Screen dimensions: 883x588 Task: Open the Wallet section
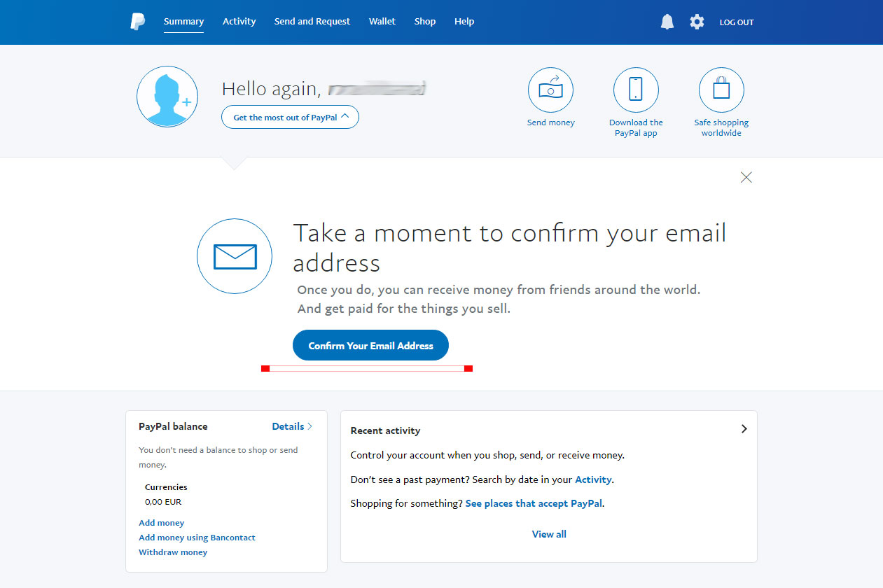click(382, 21)
